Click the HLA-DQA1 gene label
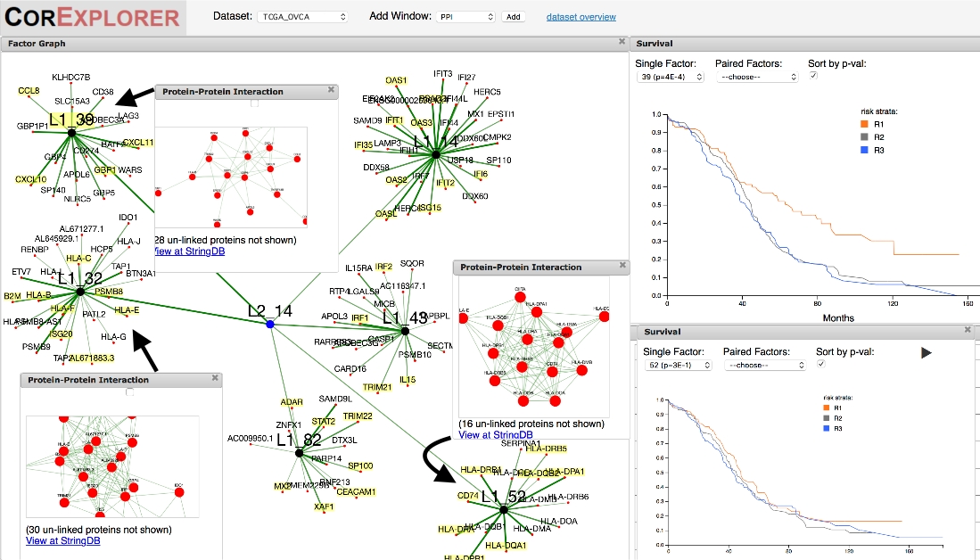 click(506, 546)
